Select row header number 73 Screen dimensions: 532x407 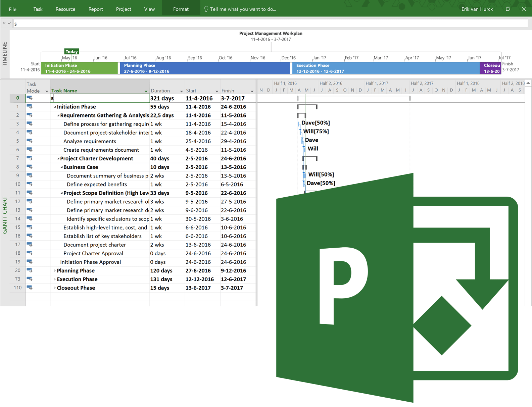(x=17, y=279)
